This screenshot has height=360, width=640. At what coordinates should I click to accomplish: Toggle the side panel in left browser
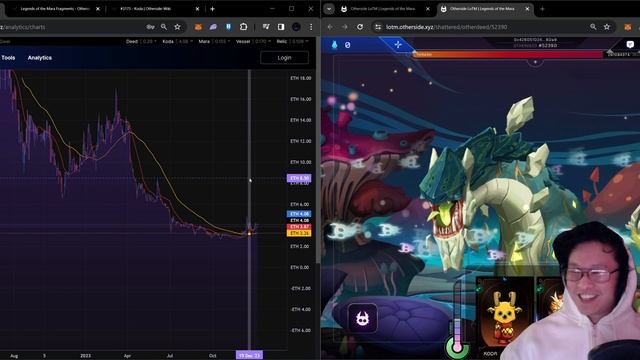coord(281,27)
